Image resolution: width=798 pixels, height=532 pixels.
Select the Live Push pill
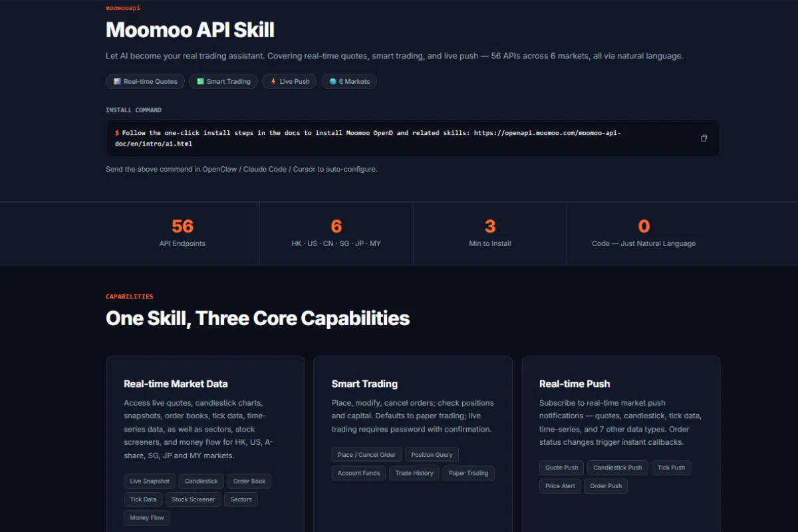289,81
